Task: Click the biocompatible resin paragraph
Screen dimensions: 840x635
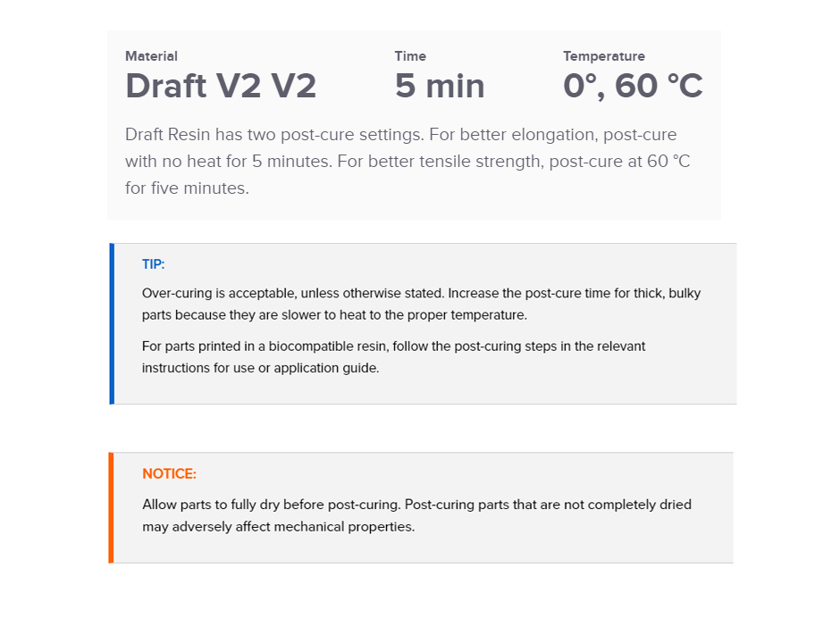Action: (393, 357)
